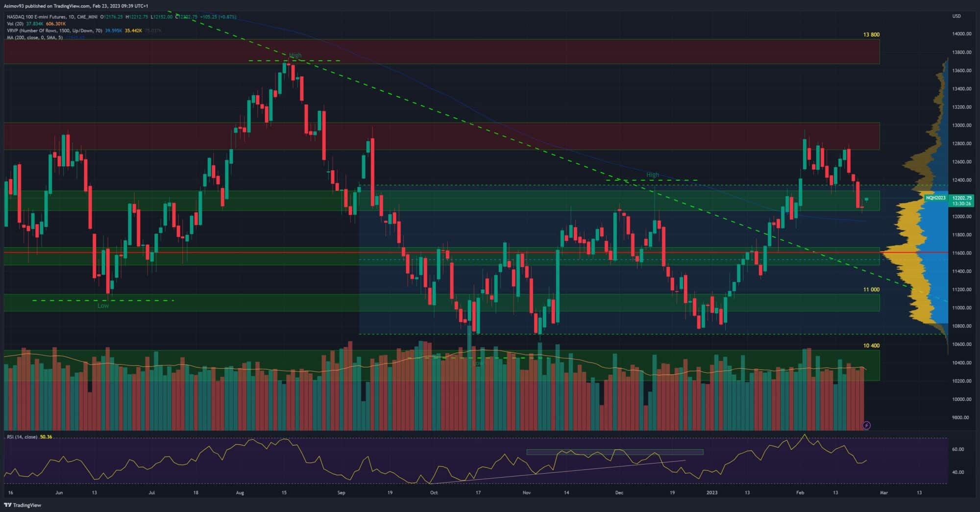Select the '10 400' support zone annotation
980x512 pixels.
coord(871,345)
